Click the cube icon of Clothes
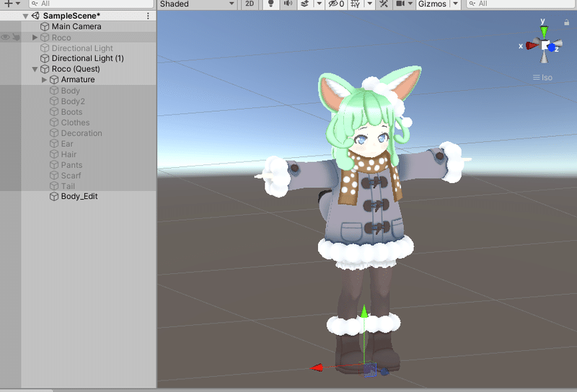The width and height of the screenshot is (577, 392). [54, 122]
